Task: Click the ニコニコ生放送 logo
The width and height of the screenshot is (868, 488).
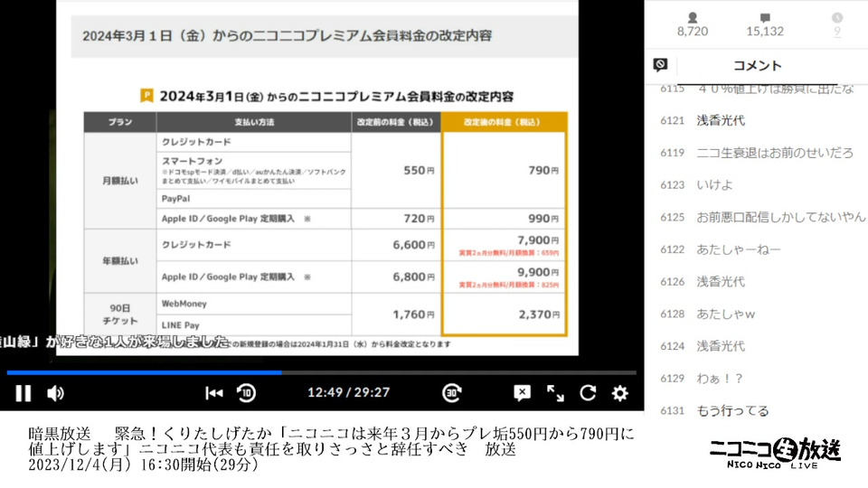Action: pyautogui.click(x=775, y=453)
